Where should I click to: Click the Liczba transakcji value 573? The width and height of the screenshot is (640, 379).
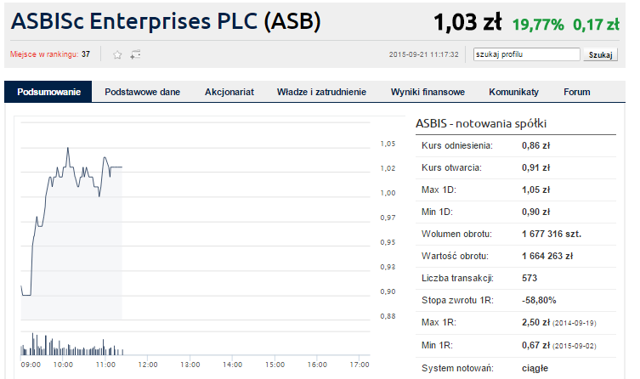click(x=529, y=278)
